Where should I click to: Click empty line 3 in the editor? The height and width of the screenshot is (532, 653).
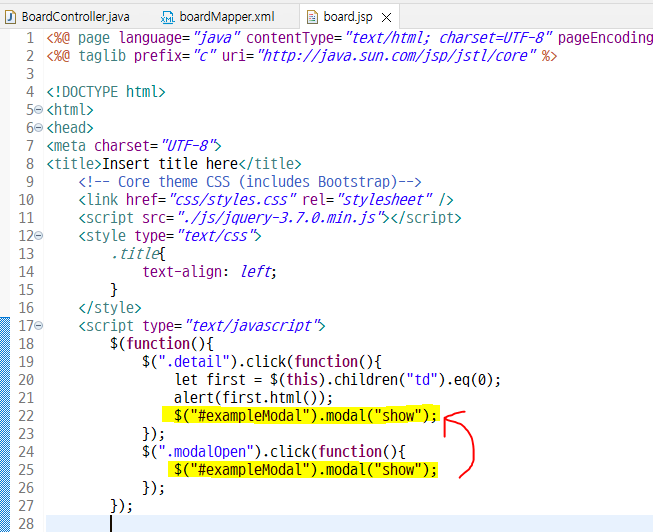click(x=349, y=74)
